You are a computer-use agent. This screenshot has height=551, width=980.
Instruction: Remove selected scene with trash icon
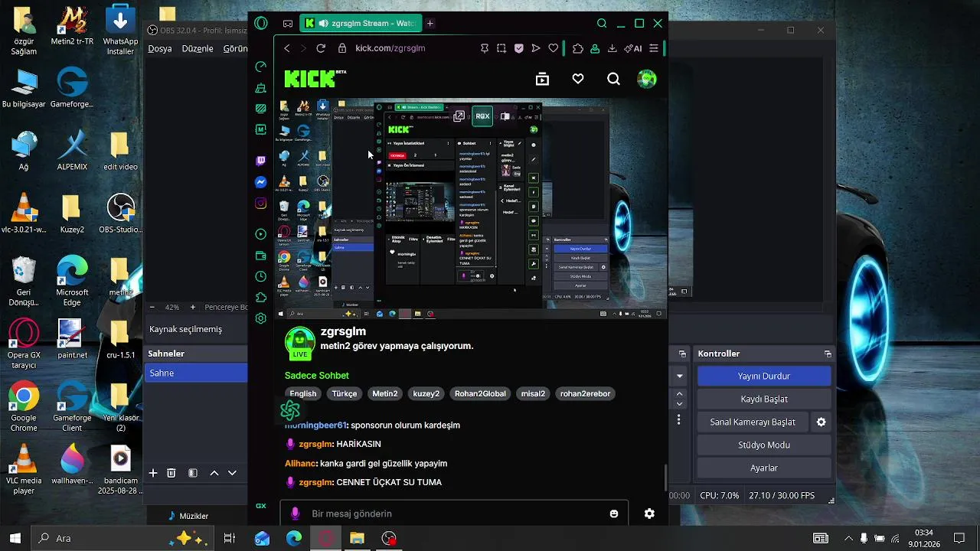(x=171, y=473)
